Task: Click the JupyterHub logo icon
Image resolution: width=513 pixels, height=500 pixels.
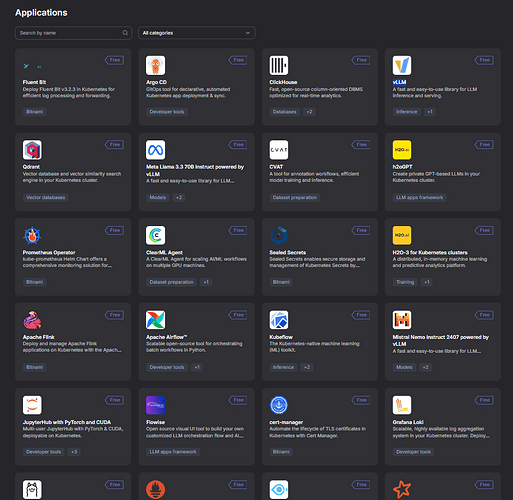Action: point(32,405)
